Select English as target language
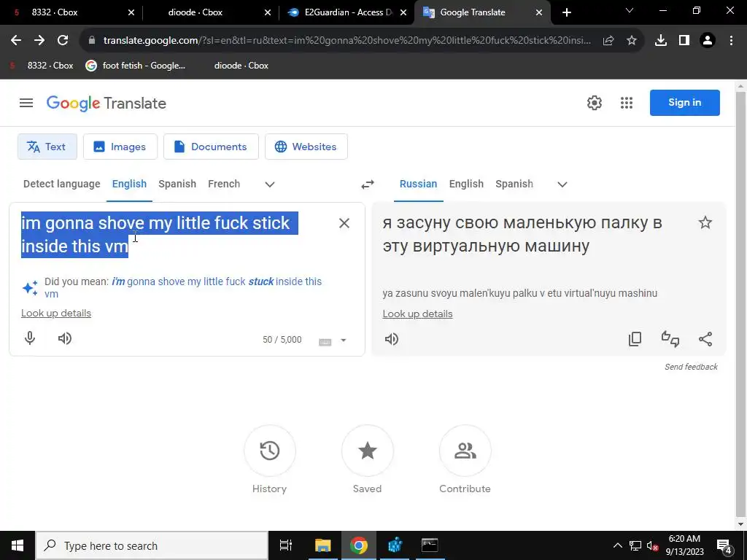 tap(466, 184)
